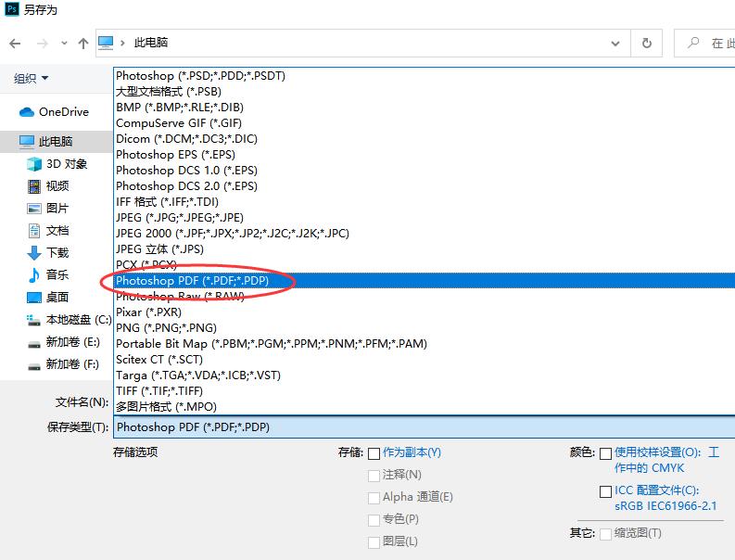Toggle 专色(P) checkbox

pyautogui.click(x=374, y=519)
